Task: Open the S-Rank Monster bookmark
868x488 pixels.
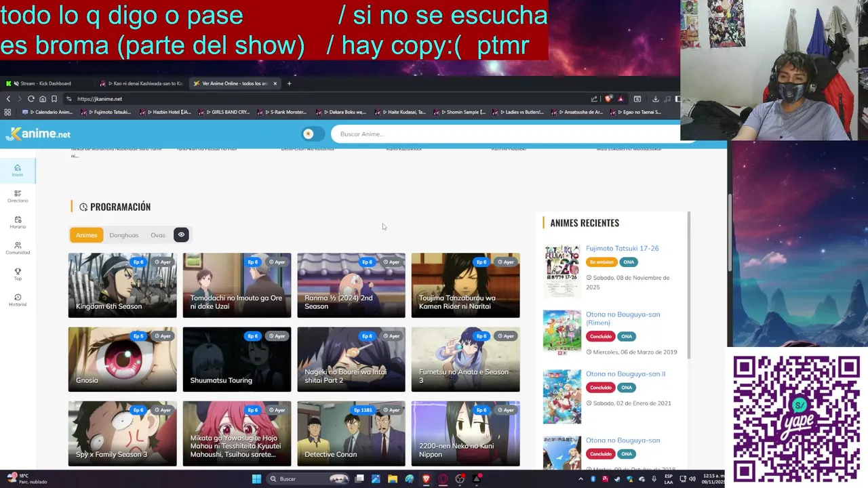Action: point(283,112)
